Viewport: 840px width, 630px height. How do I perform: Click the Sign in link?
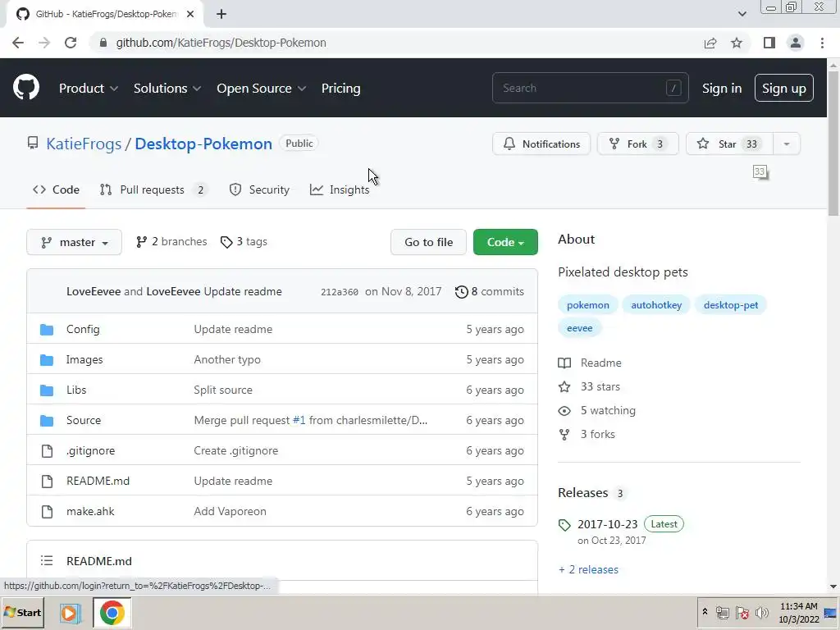[x=722, y=89]
